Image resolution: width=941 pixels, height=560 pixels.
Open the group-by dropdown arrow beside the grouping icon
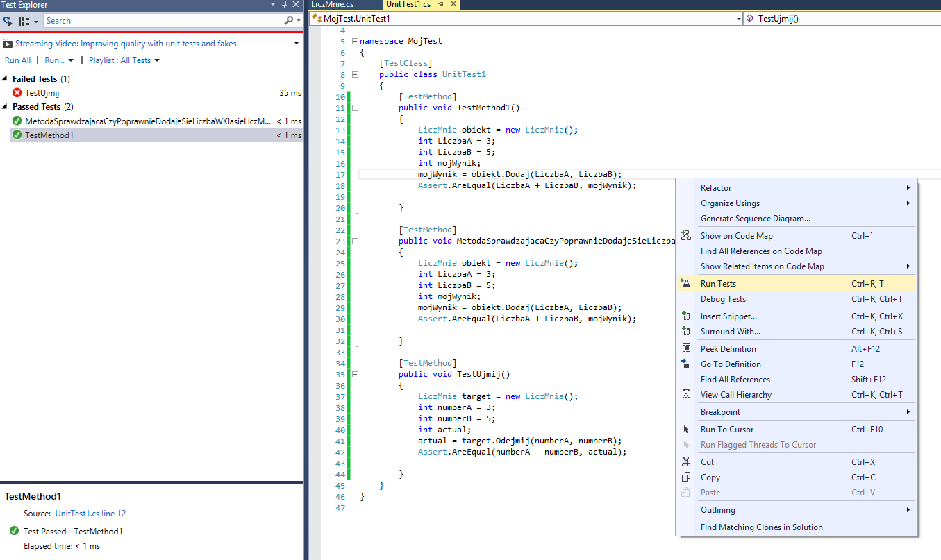click(36, 22)
